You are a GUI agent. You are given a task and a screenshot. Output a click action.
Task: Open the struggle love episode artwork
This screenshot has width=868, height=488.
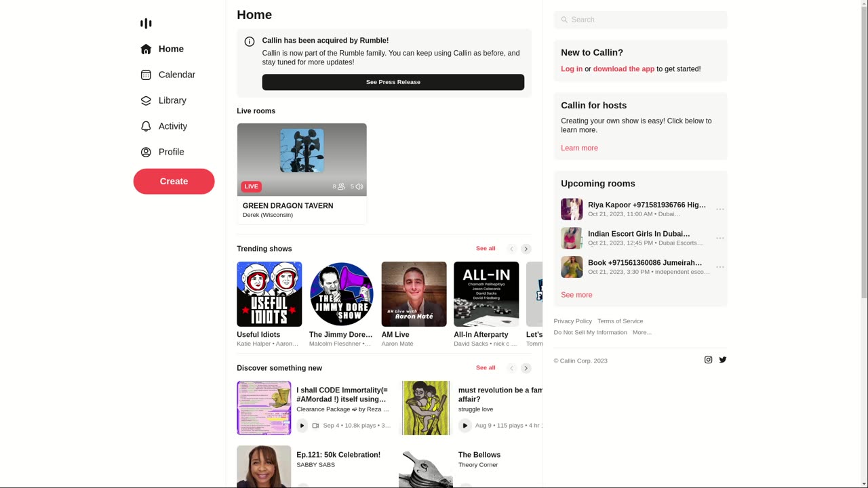(426, 408)
